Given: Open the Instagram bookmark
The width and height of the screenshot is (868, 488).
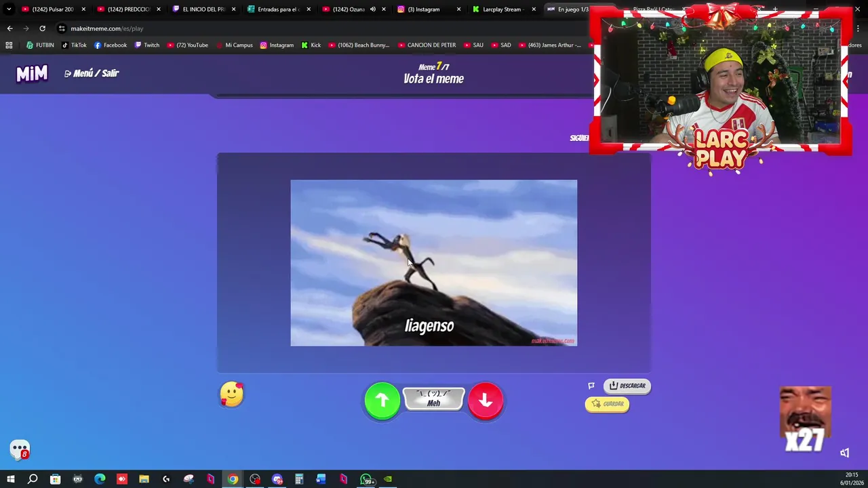Looking at the screenshot, I should 277,45.
